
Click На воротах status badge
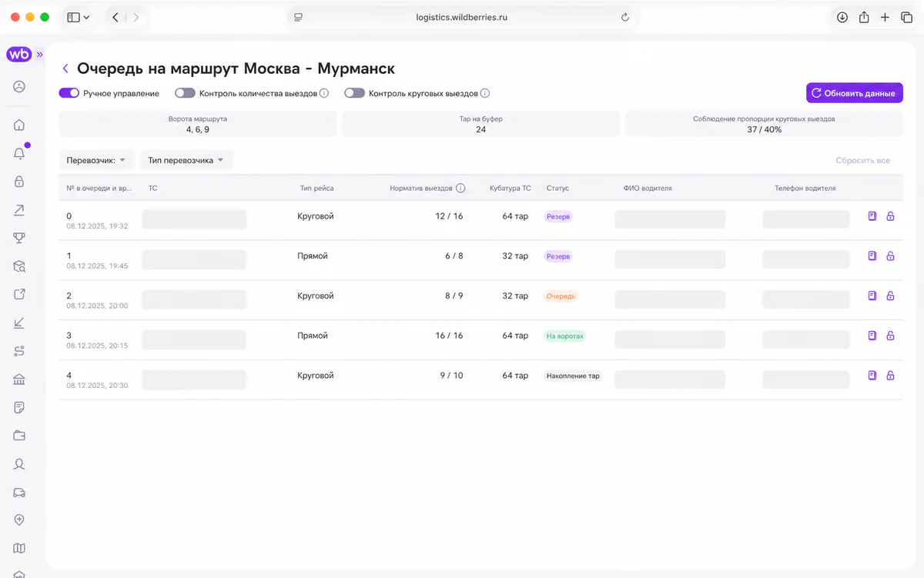565,336
